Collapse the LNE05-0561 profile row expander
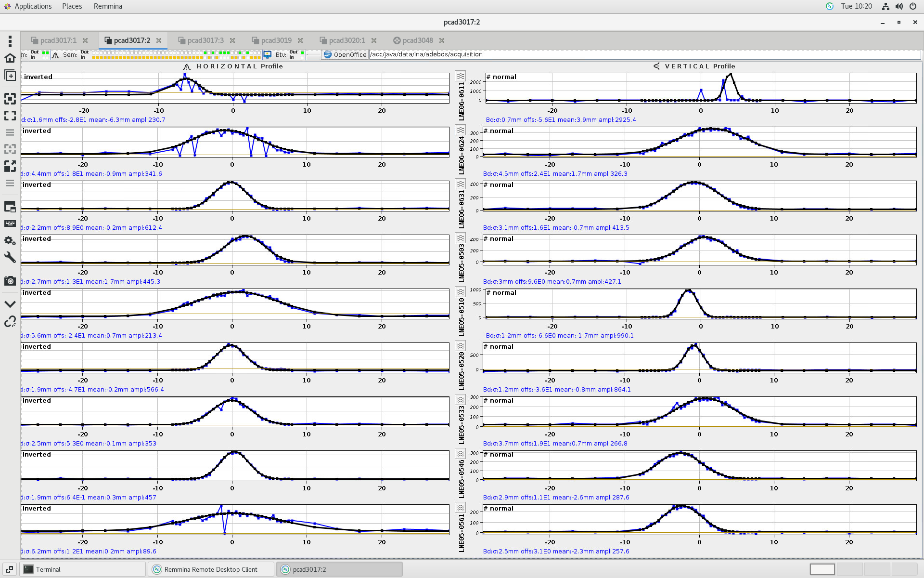The height and width of the screenshot is (578, 924). tap(461, 508)
